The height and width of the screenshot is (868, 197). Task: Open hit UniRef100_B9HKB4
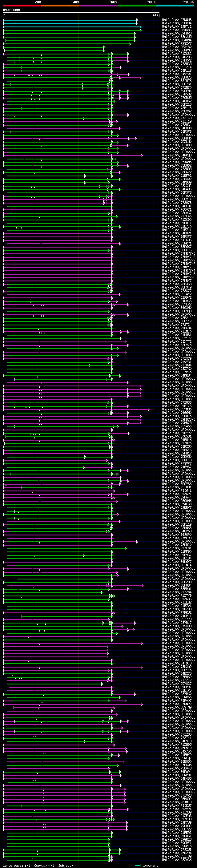[x=176, y=23]
